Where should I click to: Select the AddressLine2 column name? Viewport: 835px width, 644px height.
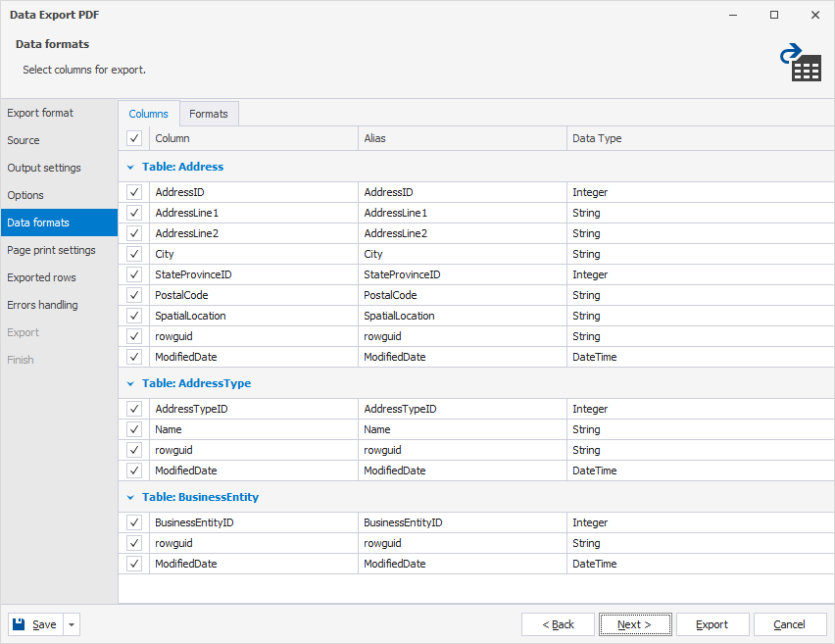click(x=187, y=233)
